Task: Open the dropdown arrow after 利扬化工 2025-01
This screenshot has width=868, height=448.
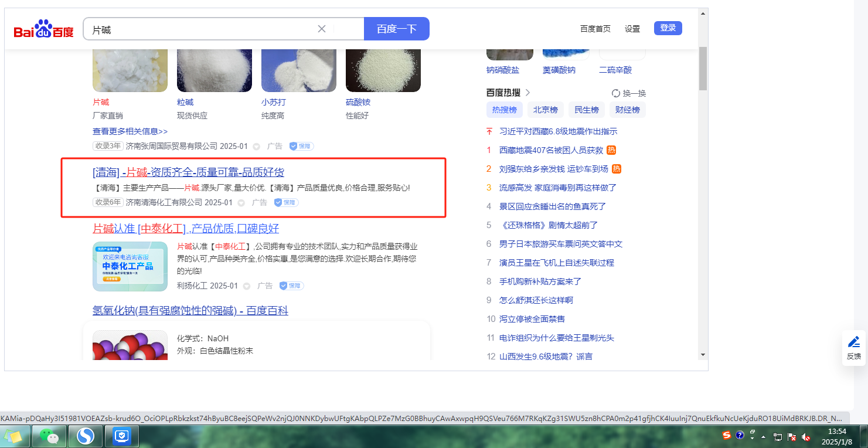Action: 247,286
